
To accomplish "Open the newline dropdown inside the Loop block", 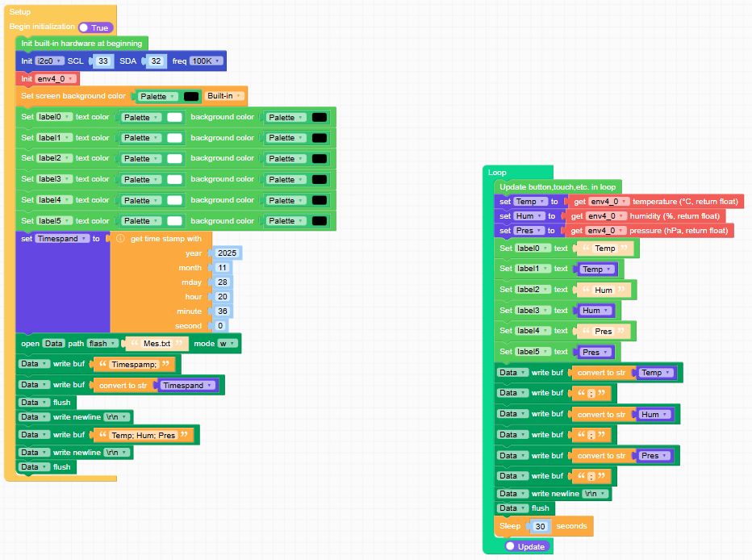I will tap(595, 494).
